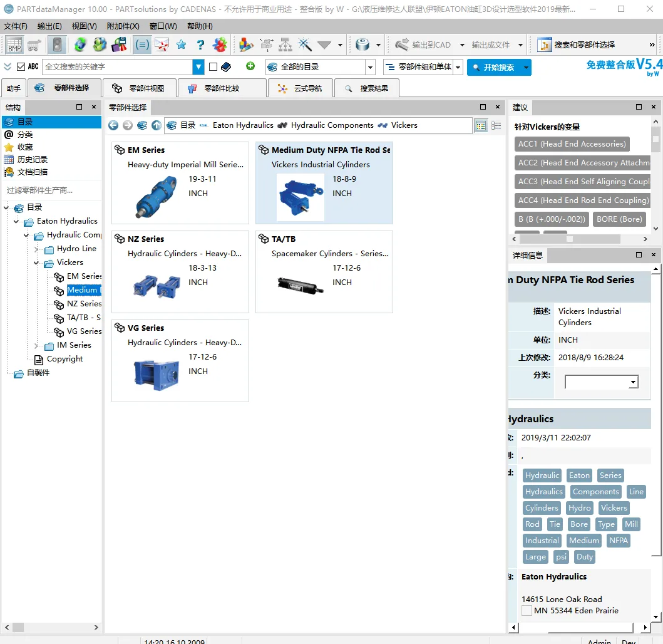This screenshot has height=644, width=663.
Task: Open the 开始搜索 button dropdown arrow
Action: (x=526, y=67)
